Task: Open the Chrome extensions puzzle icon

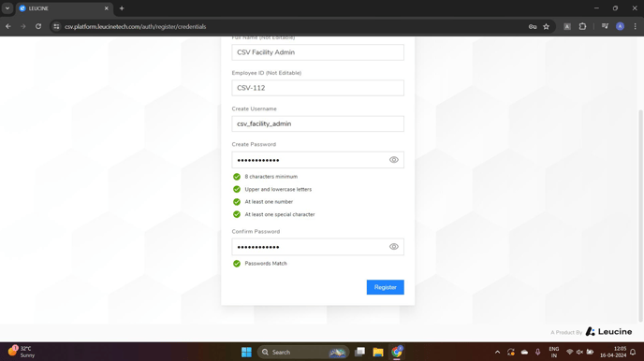Action: [582, 26]
